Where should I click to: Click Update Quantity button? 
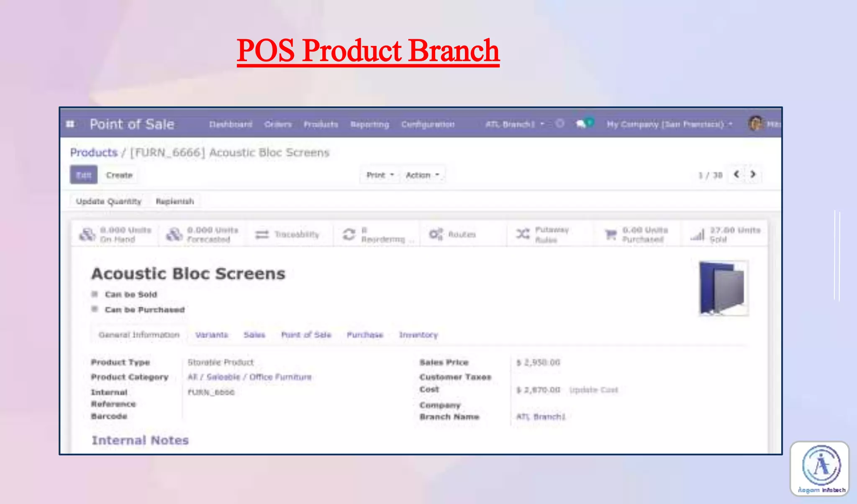[109, 202]
